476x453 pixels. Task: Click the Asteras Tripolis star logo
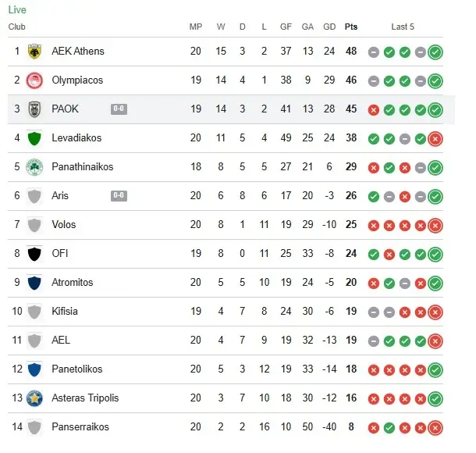coord(34,398)
